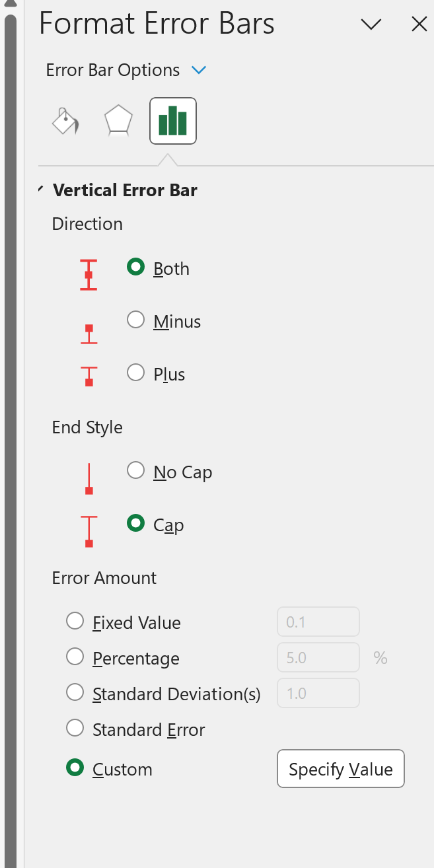
Task: Open the Fill & Line paint bucket icon
Action: click(64, 121)
